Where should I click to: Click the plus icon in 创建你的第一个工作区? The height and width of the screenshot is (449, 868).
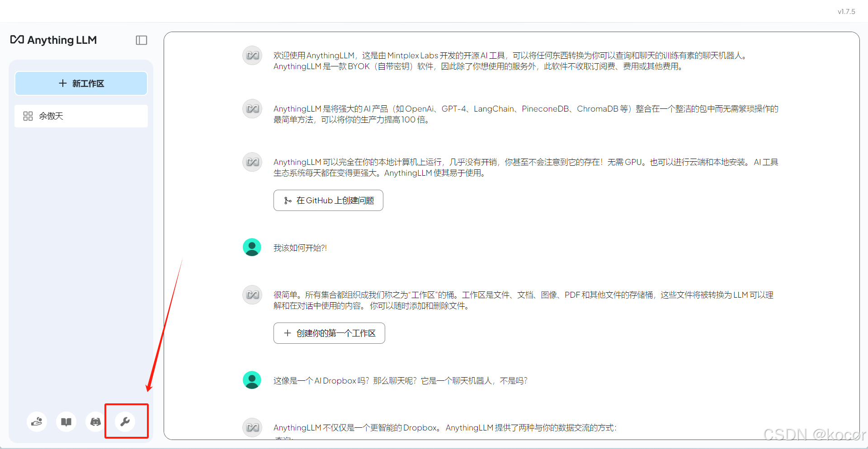[288, 333]
